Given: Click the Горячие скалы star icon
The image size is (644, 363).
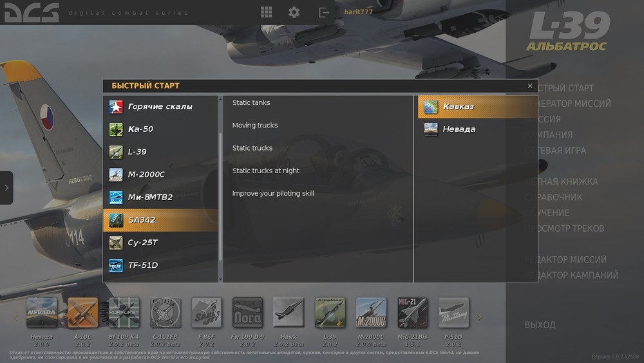Looking at the screenshot, I should (116, 107).
